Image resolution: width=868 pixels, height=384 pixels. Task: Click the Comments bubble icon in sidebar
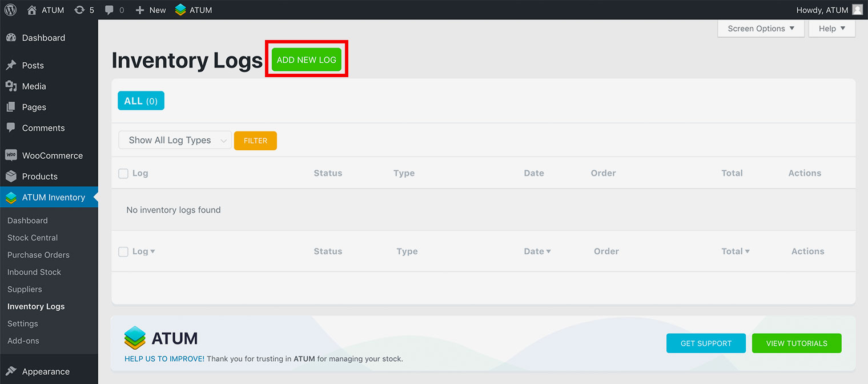coord(11,128)
